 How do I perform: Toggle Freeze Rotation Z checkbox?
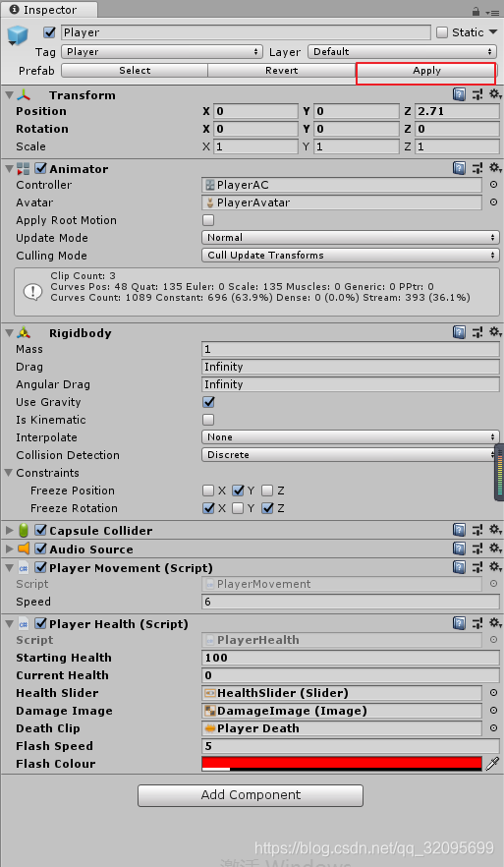click(x=267, y=507)
